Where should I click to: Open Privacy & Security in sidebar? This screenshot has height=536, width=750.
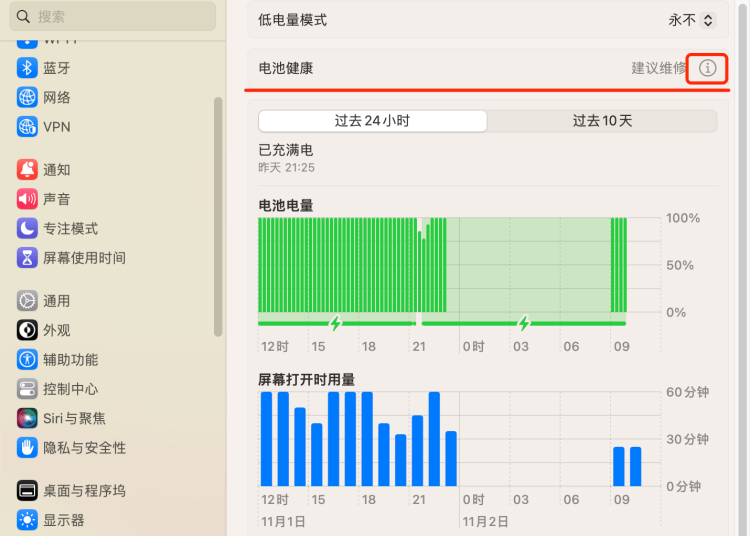[x=84, y=448]
